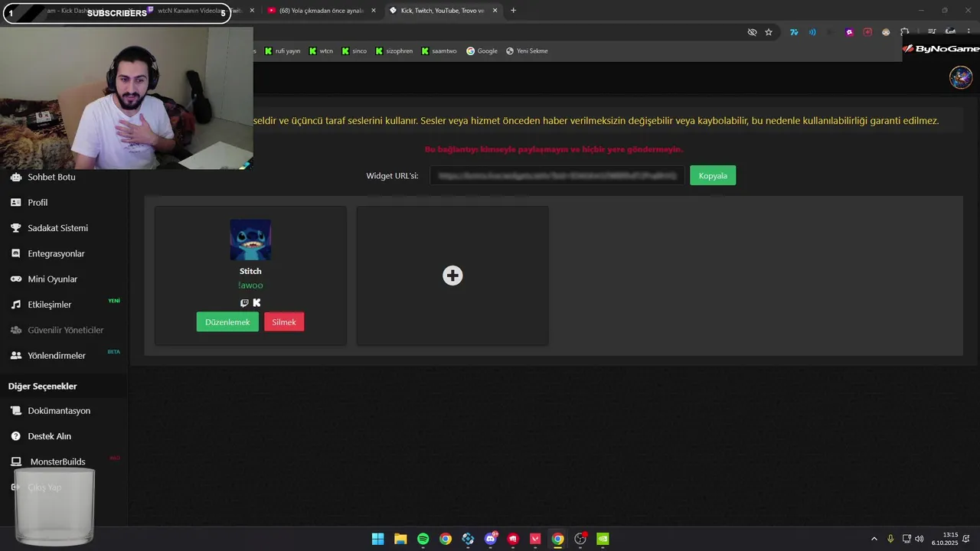The image size is (980, 551).
Task: Open OBS Studio from the taskbar
Action: (x=580, y=539)
